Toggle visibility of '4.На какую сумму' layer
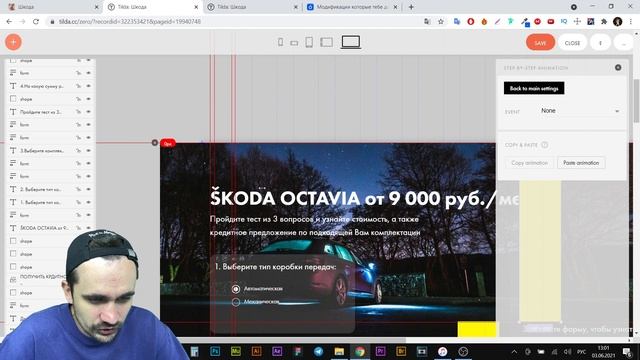 (89, 86)
